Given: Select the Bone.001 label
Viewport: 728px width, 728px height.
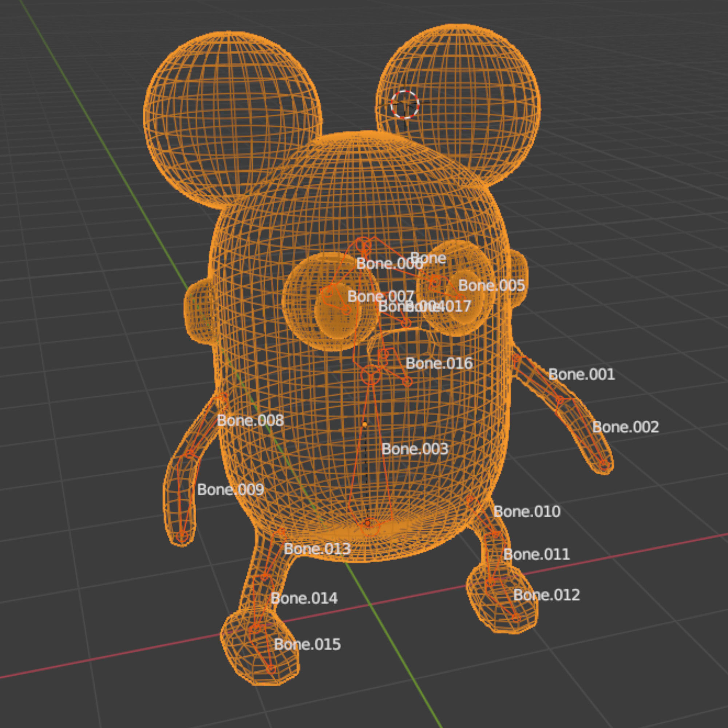Looking at the screenshot, I should point(581,375).
